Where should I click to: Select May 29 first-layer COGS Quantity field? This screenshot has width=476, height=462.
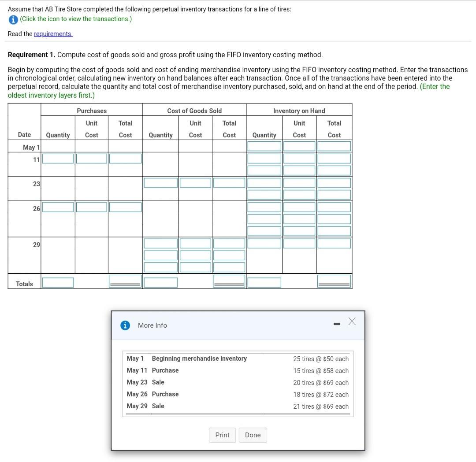[160, 243]
